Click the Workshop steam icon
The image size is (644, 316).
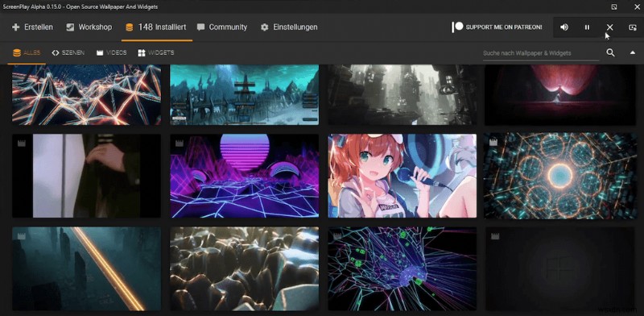tap(70, 27)
